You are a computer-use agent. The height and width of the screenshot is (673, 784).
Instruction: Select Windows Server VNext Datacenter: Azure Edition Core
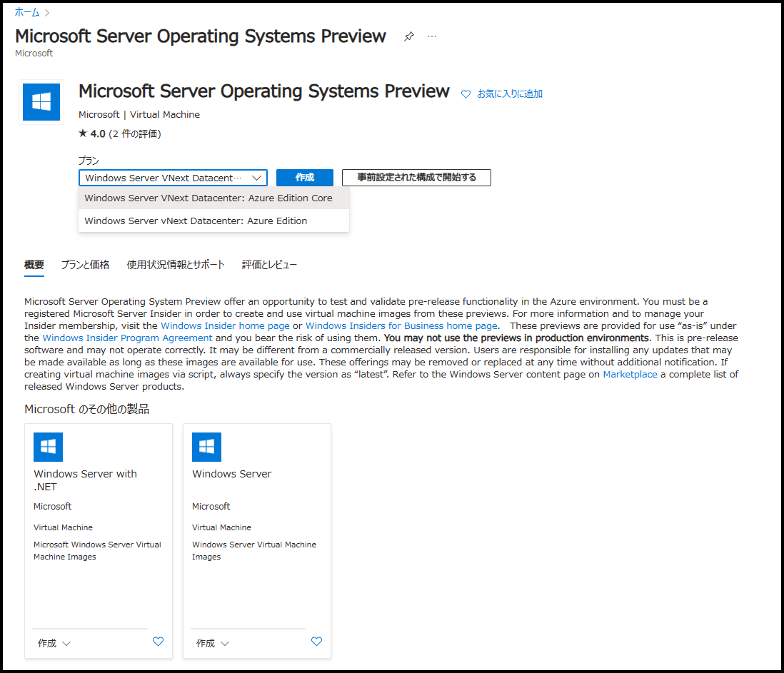click(x=213, y=198)
